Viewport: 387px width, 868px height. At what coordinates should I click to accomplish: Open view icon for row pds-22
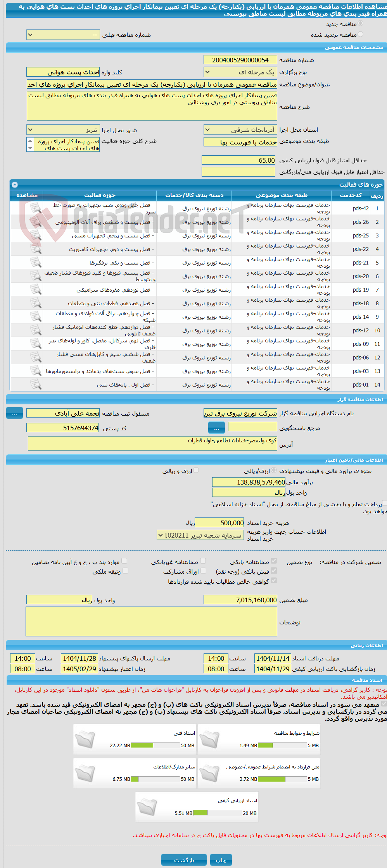click(x=36, y=249)
